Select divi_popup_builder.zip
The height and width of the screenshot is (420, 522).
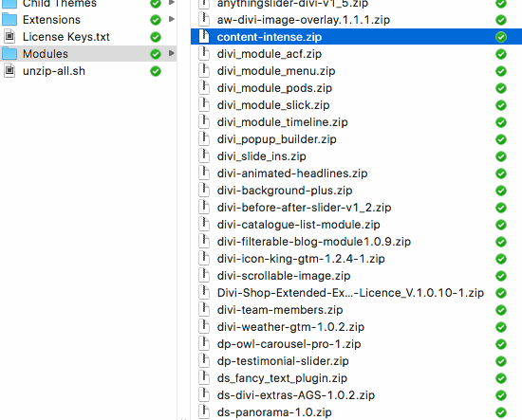tap(276, 139)
